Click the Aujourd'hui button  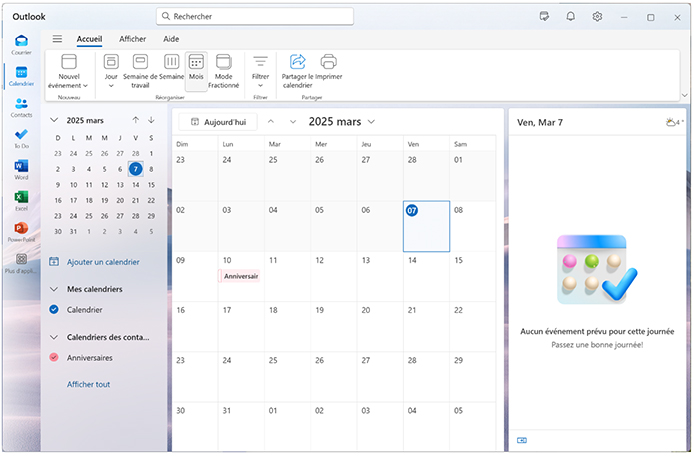pos(217,121)
